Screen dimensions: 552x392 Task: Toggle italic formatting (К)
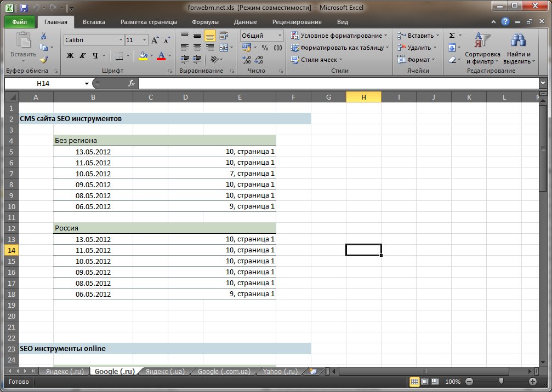[x=82, y=56]
